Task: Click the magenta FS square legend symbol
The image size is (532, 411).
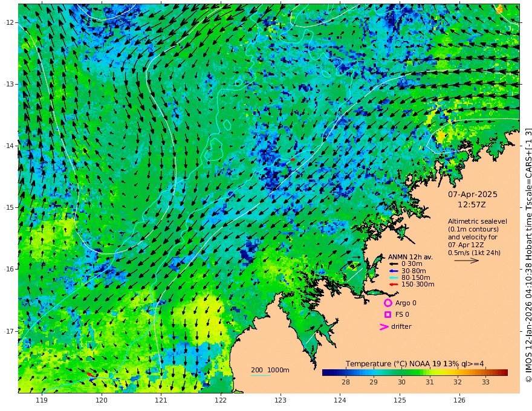Action: [x=388, y=315]
